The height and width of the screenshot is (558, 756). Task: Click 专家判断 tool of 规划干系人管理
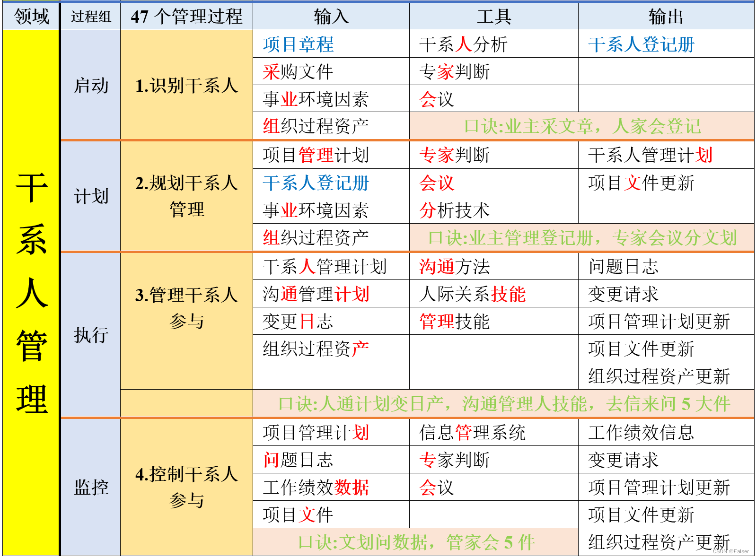[x=494, y=155]
